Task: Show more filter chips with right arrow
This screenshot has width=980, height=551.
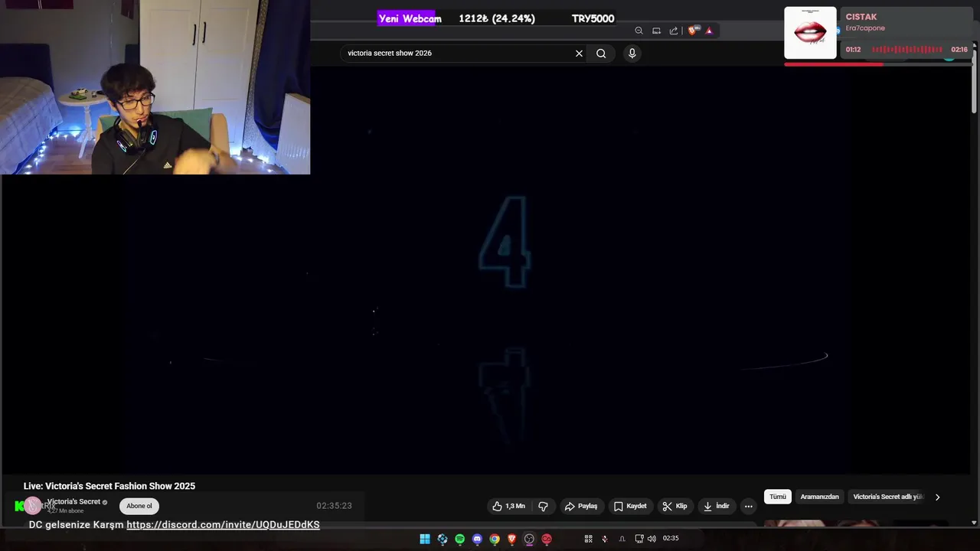Action: (937, 497)
